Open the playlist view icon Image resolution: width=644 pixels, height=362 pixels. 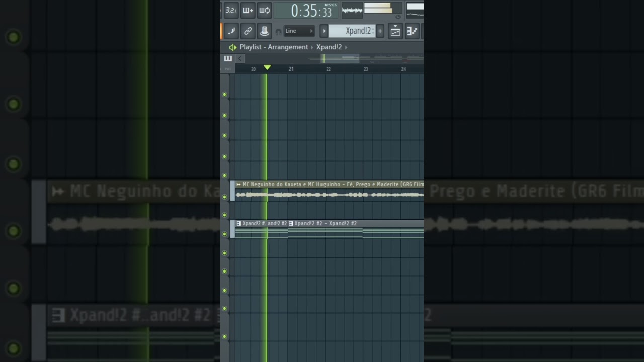point(395,31)
